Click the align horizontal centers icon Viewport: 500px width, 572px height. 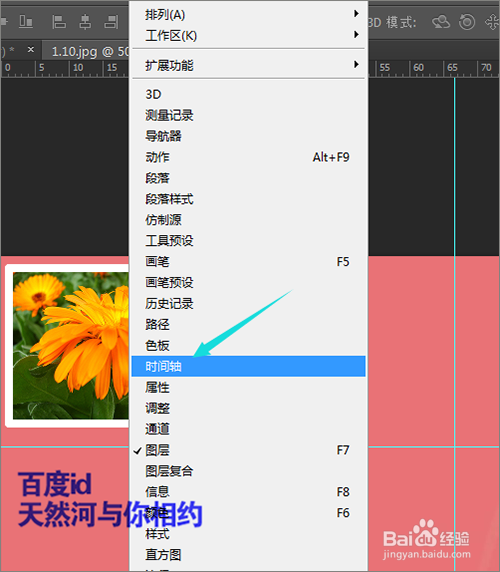(x=85, y=22)
